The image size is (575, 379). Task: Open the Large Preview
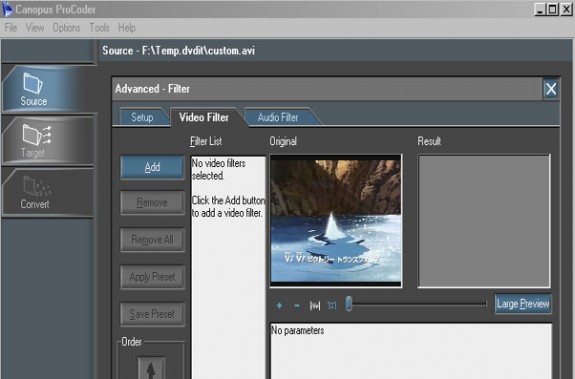[x=523, y=304]
